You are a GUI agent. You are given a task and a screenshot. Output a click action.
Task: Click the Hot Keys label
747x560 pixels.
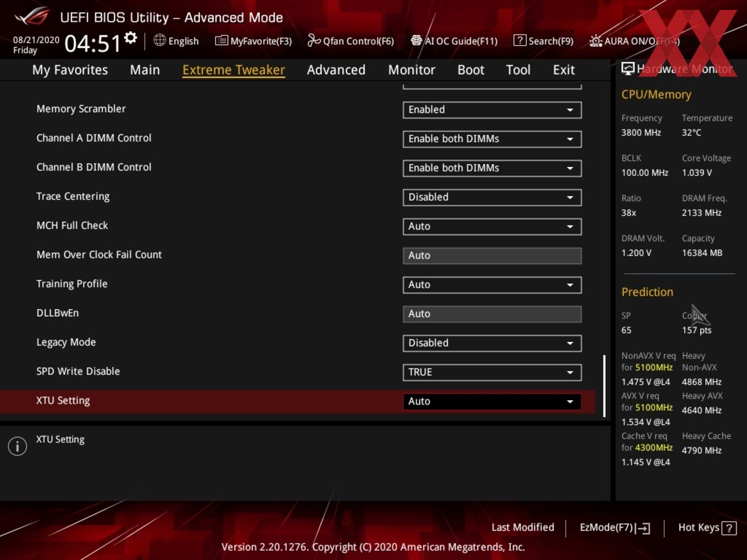(699, 528)
